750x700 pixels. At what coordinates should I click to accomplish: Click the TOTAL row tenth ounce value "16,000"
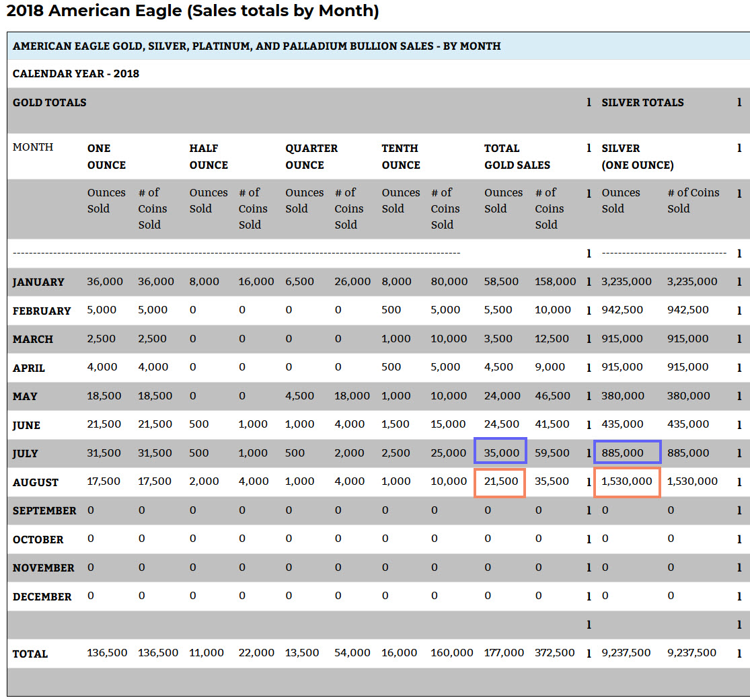(x=400, y=653)
